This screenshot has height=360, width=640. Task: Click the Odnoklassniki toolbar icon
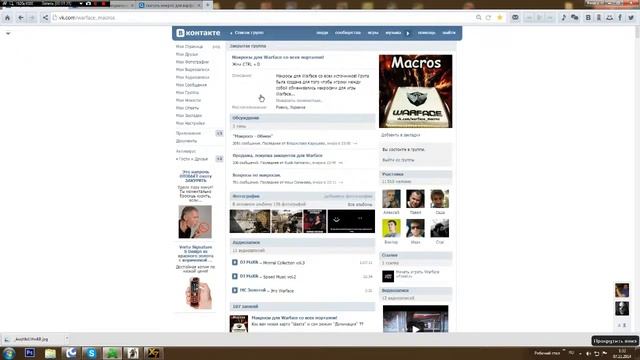tap(599, 18)
